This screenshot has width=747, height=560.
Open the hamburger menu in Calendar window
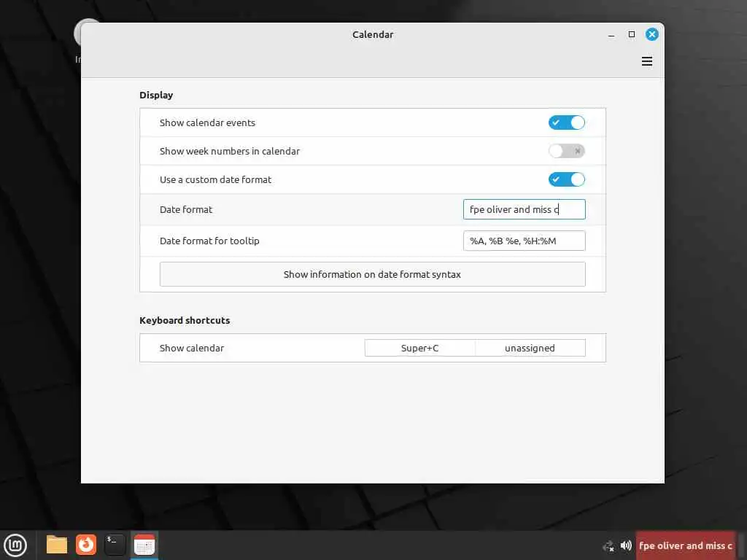coord(646,61)
